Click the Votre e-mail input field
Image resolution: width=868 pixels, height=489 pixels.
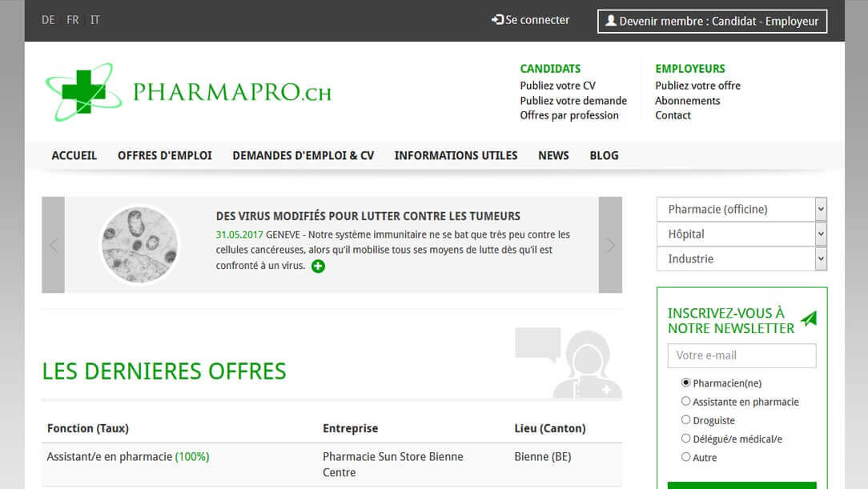pyautogui.click(x=741, y=355)
